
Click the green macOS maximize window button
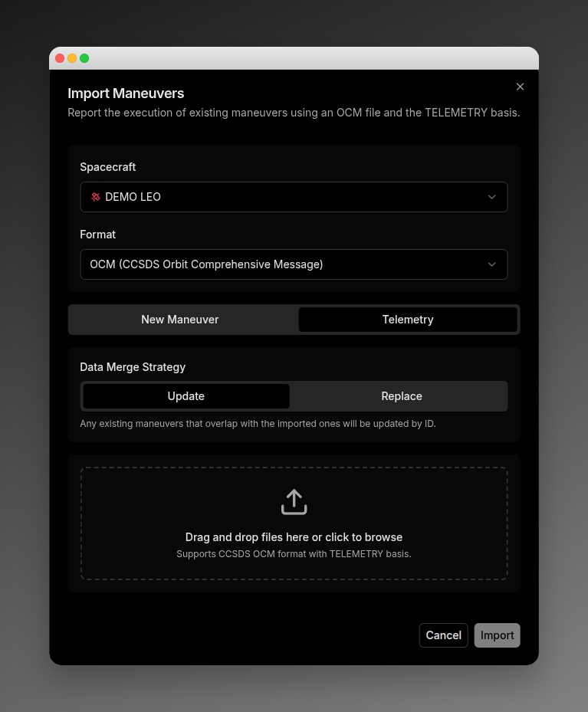point(84,58)
